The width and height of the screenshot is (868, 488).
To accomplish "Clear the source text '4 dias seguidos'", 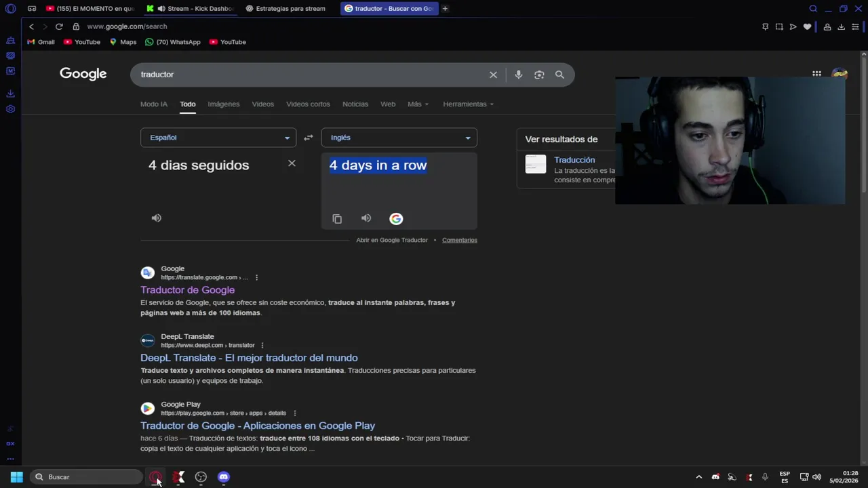I will click(x=292, y=163).
